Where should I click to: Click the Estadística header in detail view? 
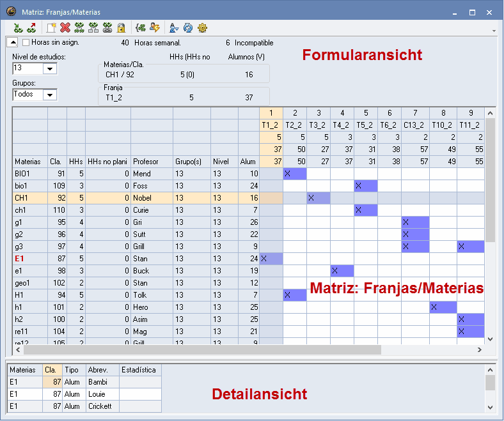coord(140,370)
